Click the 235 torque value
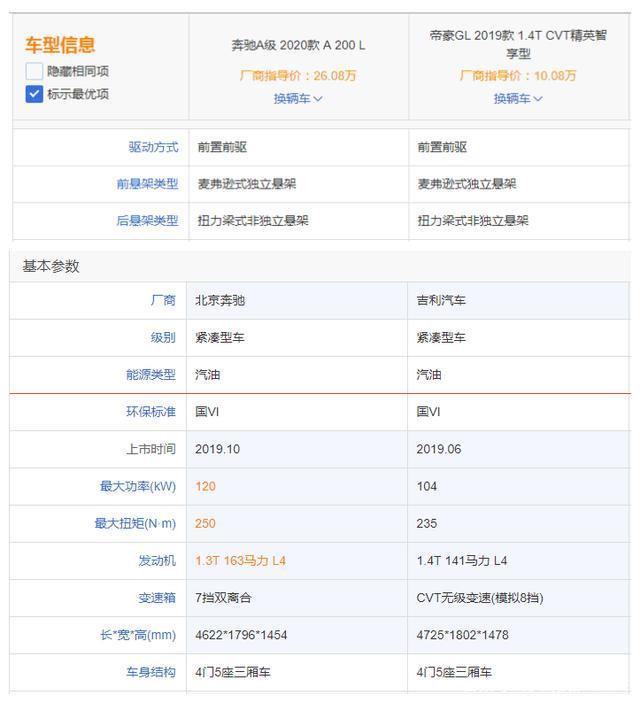This screenshot has height=703, width=640. point(427,524)
